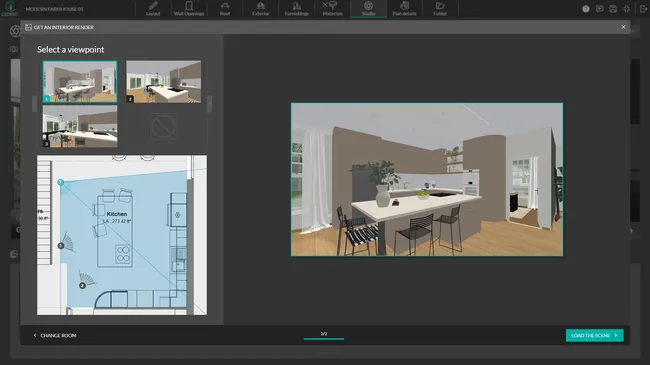Open the Wall Openings step
Viewport: 650px width, 365px height.
(189, 9)
